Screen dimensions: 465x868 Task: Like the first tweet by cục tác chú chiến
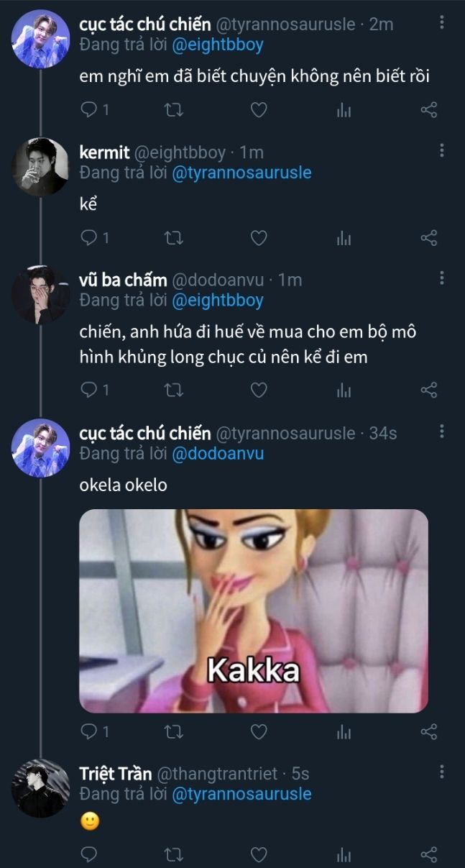pos(259,110)
